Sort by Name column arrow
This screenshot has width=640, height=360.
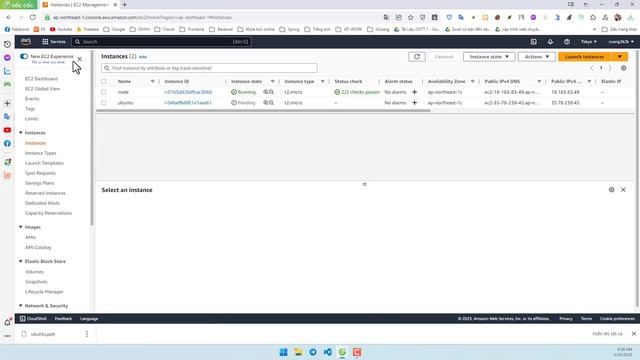click(x=153, y=82)
